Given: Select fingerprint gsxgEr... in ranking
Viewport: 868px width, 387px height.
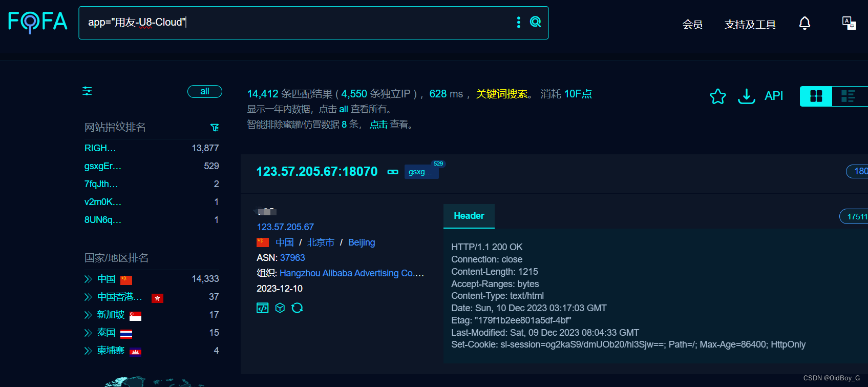Looking at the screenshot, I should [x=103, y=166].
